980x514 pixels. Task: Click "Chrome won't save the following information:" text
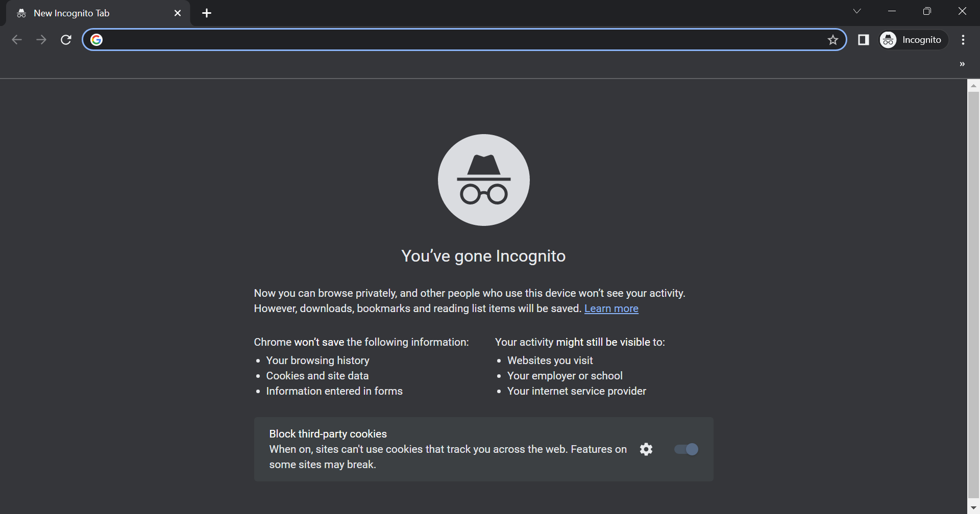click(x=361, y=342)
